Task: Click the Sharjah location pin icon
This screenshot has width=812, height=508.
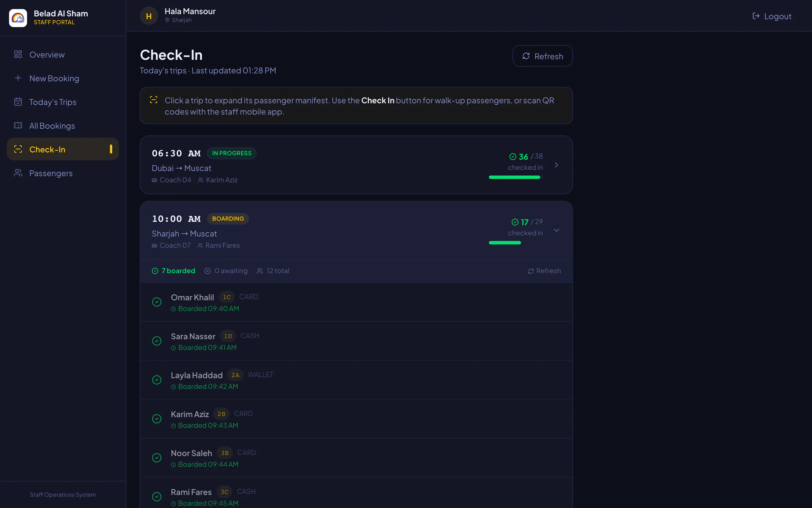Action: (167, 20)
